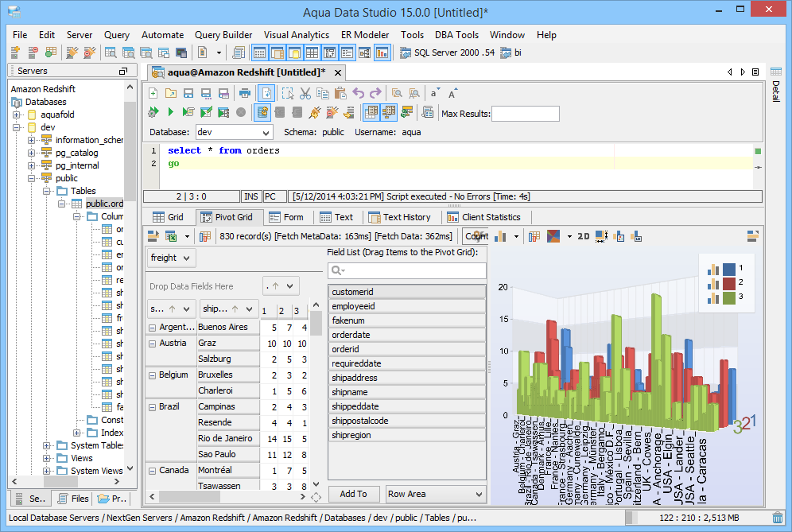Open the Query menu
This screenshot has height=532, width=792.
pyautogui.click(x=117, y=34)
